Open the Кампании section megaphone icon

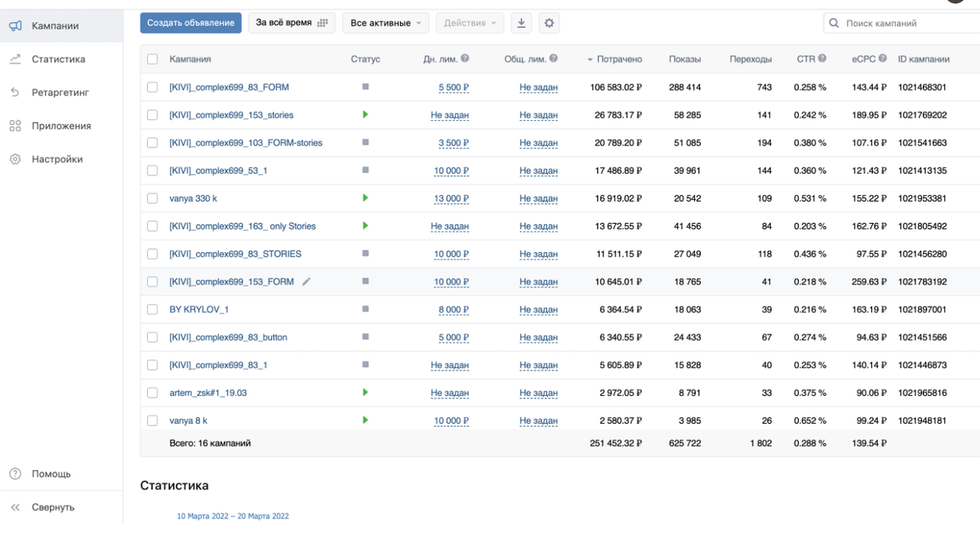pyautogui.click(x=16, y=26)
